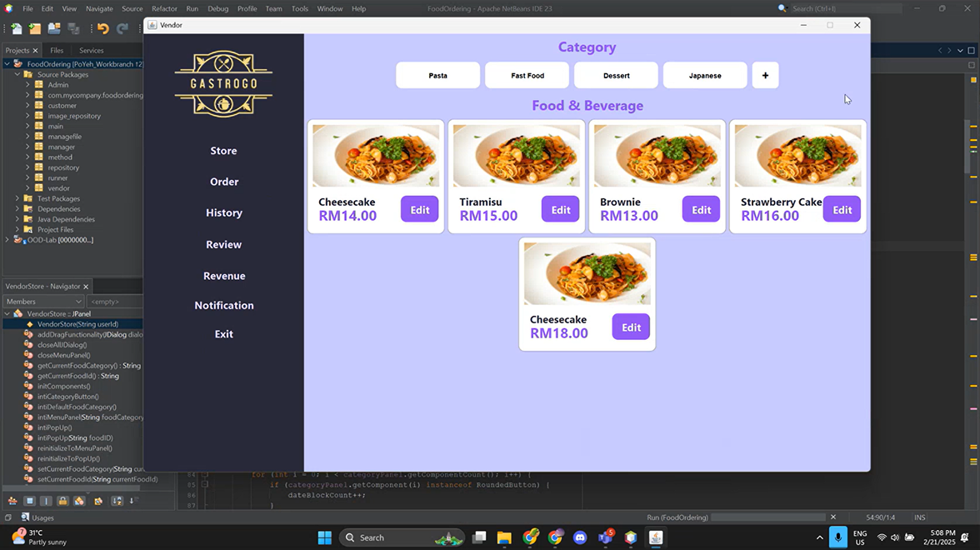
Task: Expand the Test Packages tree node
Action: (17, 198)
